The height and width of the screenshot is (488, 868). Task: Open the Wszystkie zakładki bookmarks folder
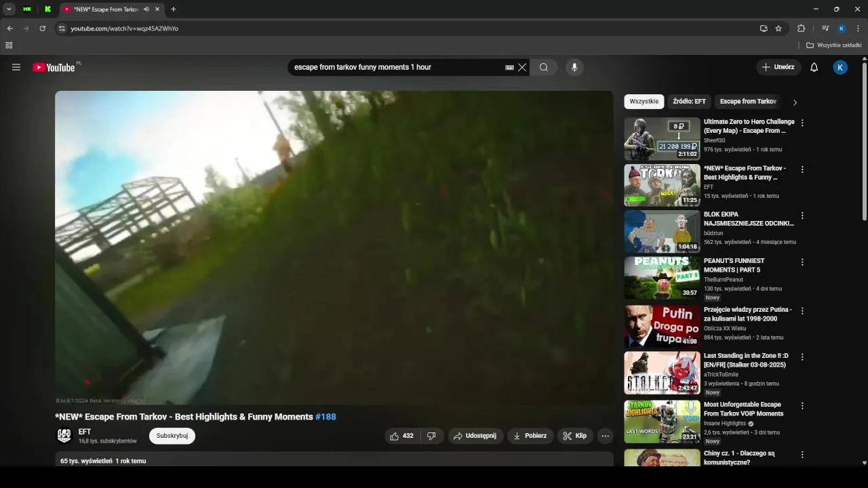click(x=834, y=45)
